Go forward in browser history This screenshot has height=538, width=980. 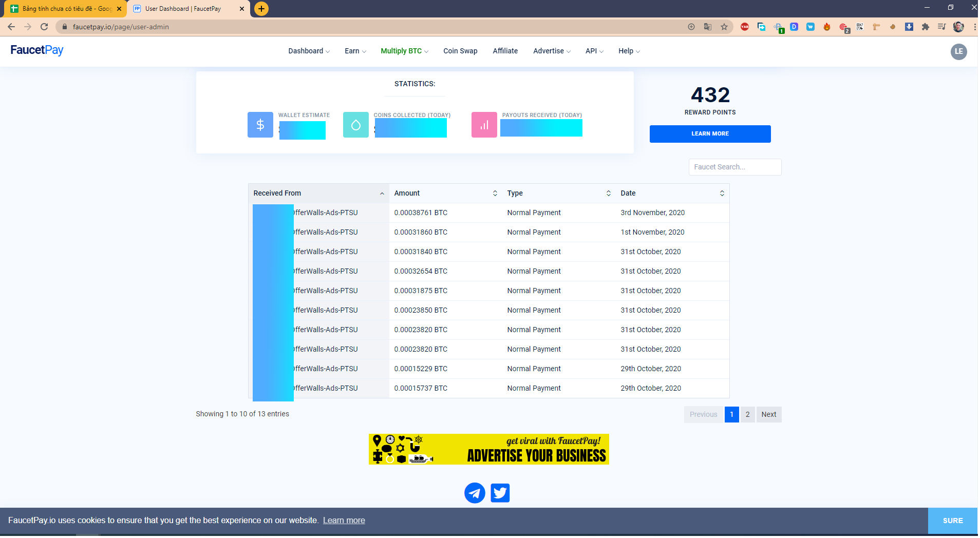click(x=28, y=27)
